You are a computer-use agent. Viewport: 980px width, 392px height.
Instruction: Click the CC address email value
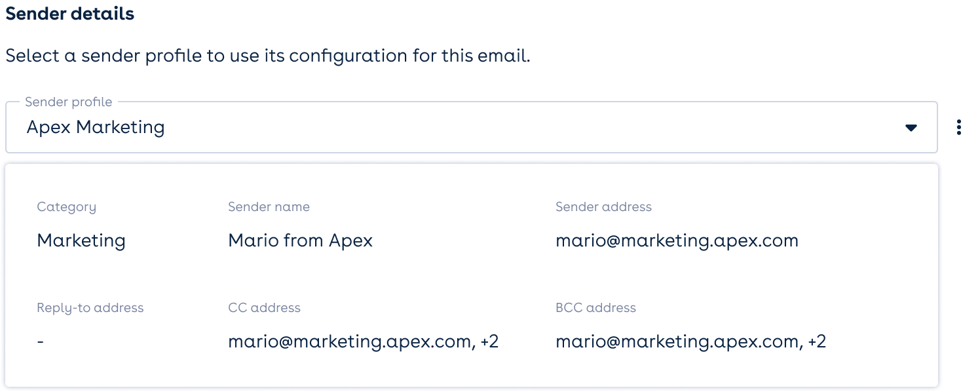350,342
